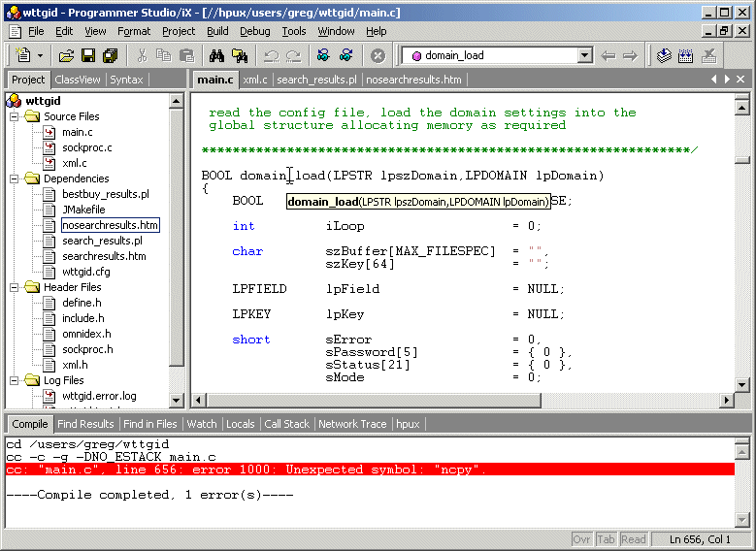Screen dimensions: 756x551
Task: Switch to the Find Results output tab
Action: coord(85,424)
